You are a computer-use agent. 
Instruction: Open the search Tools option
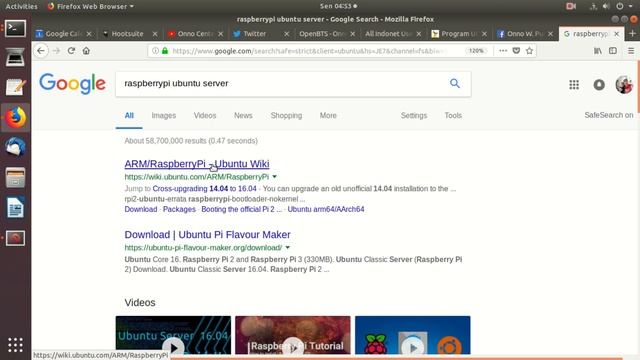(453, 116)
